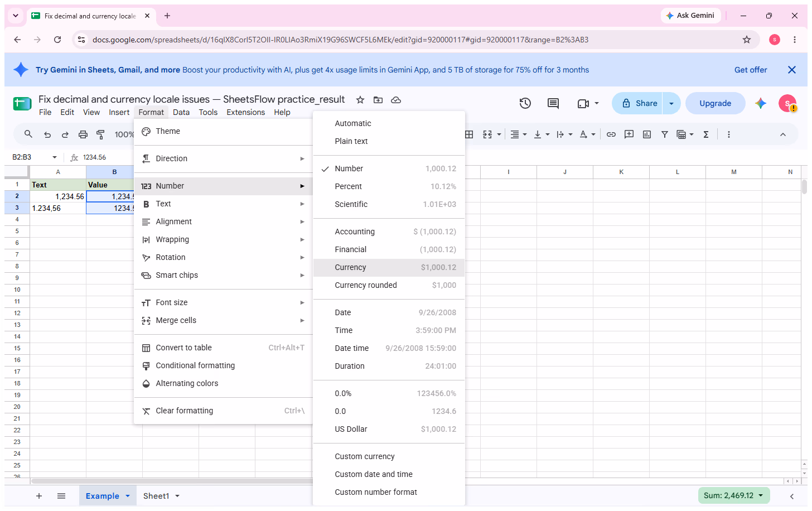812x511 pixels.
Task: Open the Data menu
Action: 181,112
